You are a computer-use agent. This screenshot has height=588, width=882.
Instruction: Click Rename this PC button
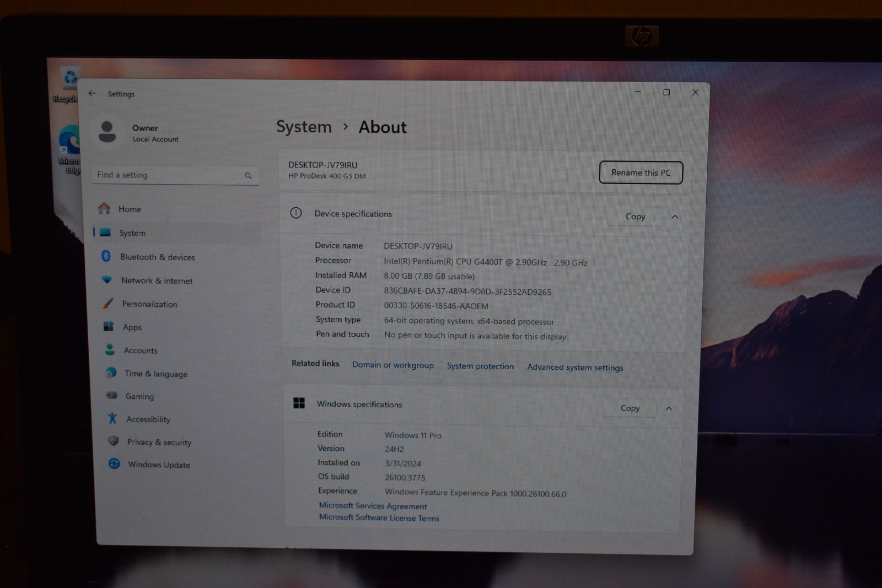[641, 172]
